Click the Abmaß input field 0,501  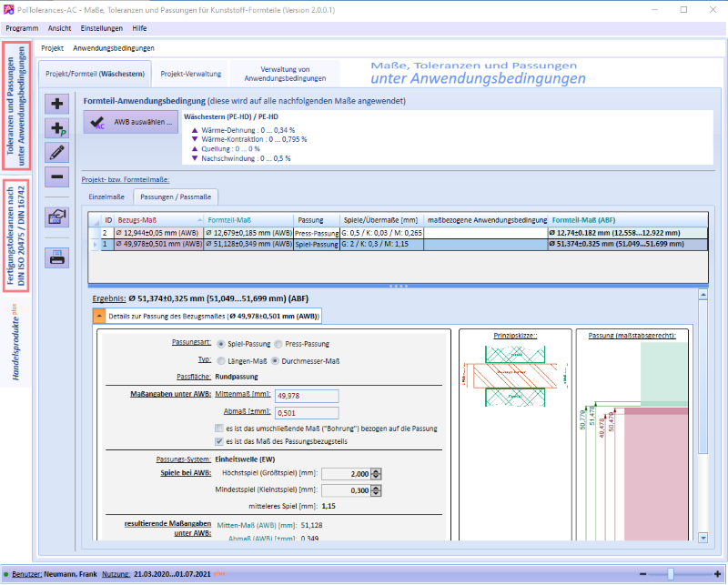click(x=307, y=413)
